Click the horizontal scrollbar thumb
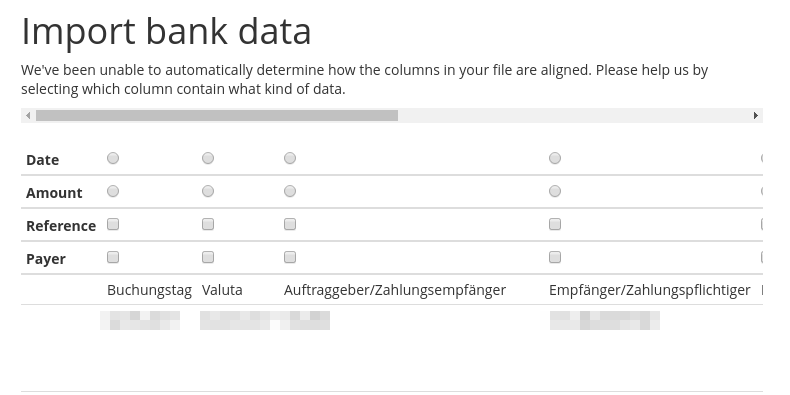 [x=217, y=115]
